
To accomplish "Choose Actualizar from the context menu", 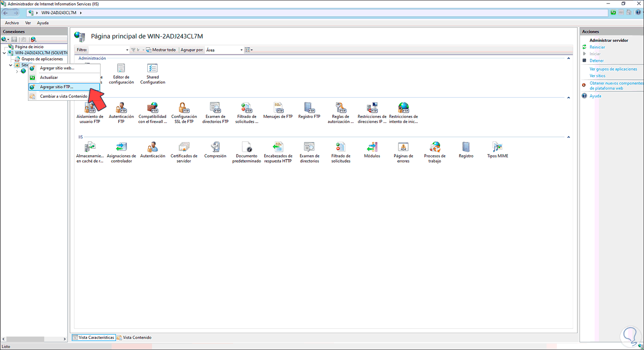I will tap(64, 78).
